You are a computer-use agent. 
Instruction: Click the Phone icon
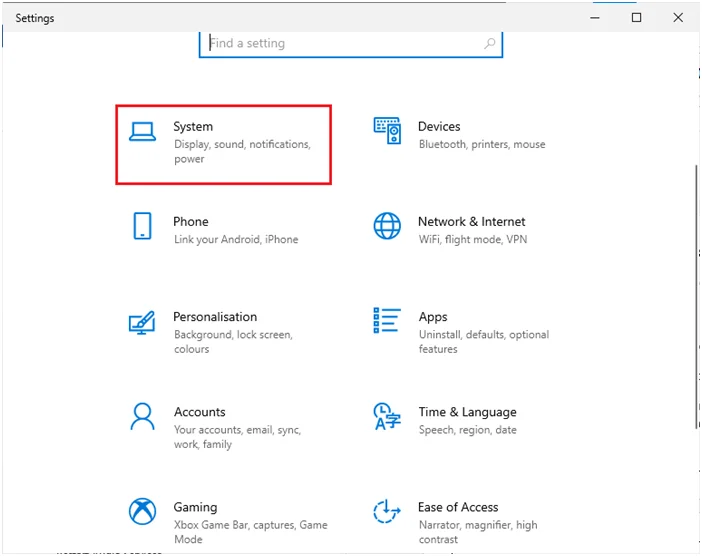142,226
